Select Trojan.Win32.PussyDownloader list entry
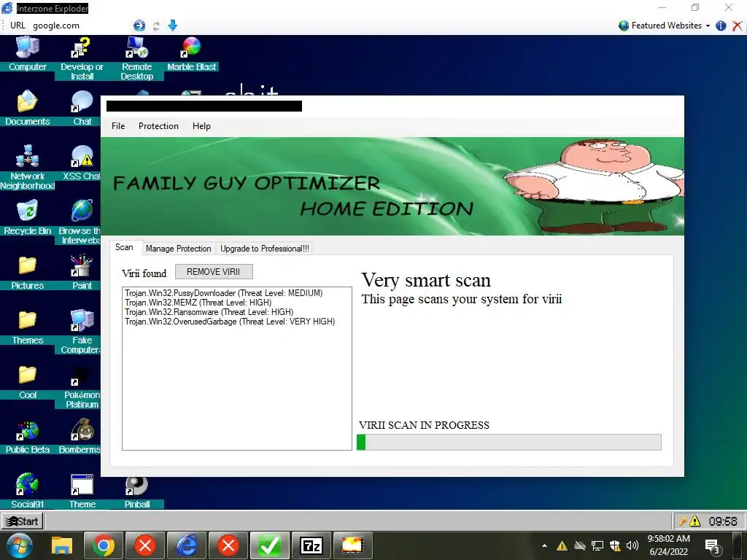 (223, 293)
